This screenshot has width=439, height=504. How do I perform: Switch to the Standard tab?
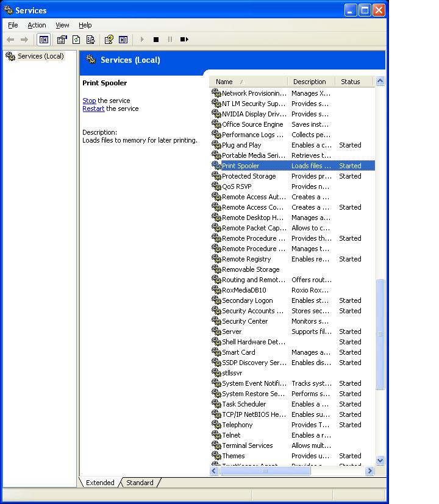click(140, 483)
